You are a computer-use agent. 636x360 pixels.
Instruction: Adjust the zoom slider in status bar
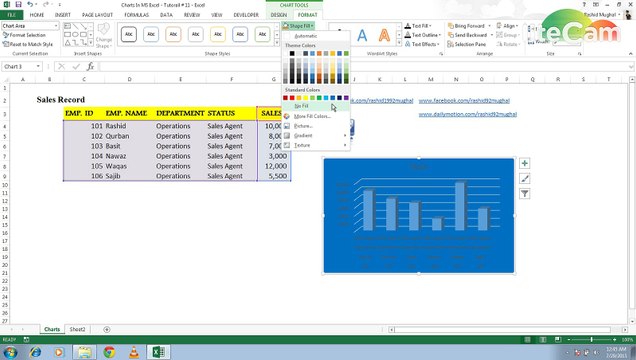tap(591, 340)
